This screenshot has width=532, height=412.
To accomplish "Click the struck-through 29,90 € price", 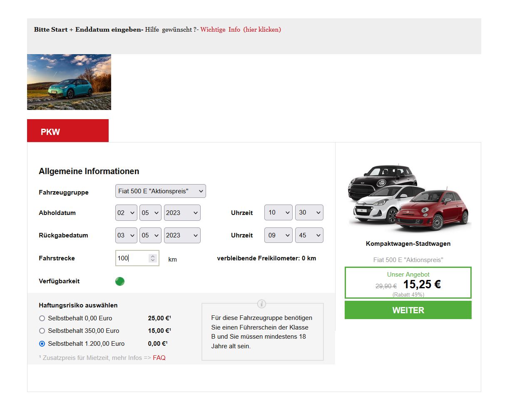I will [386, 286].
